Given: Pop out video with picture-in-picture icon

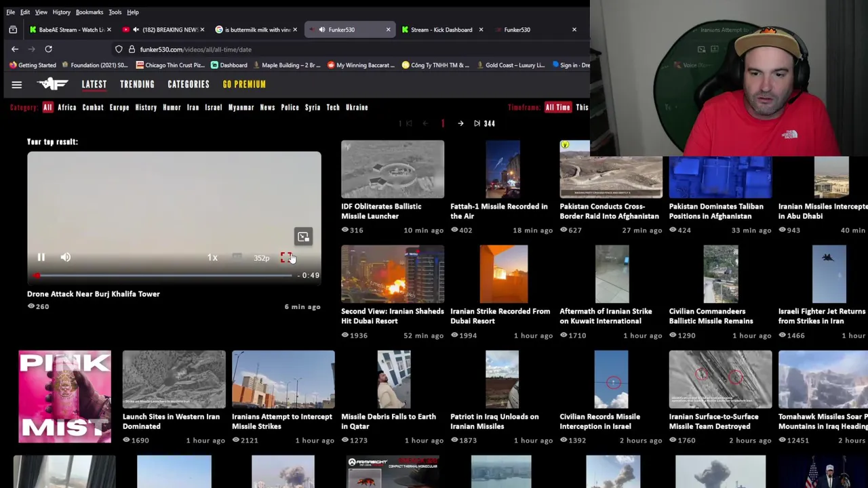Looking at the screenshot, I should tap(303, 237).
